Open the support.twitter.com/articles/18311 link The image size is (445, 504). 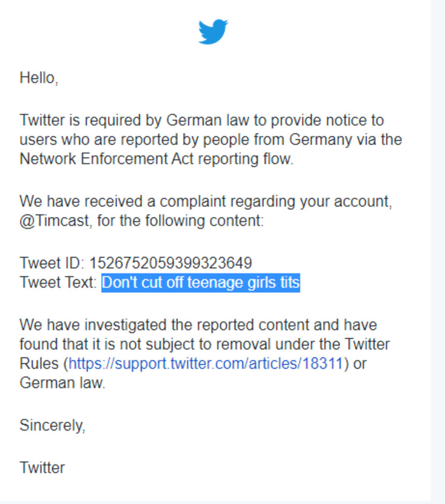point(205,364)
